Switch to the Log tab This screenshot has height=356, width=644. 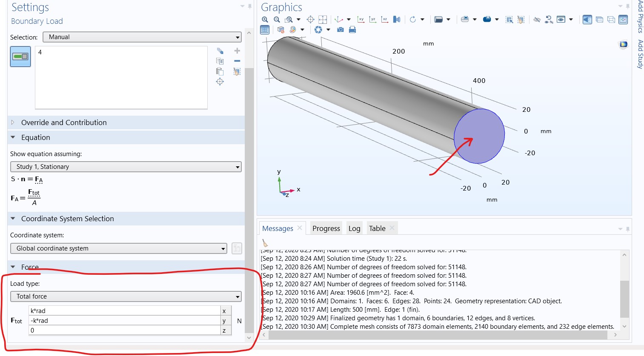click(354, 228)
